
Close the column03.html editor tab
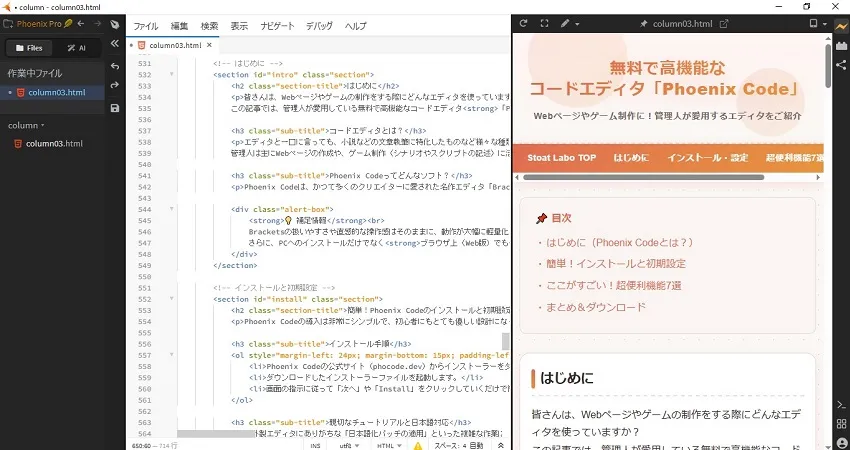tap(209, 45)
